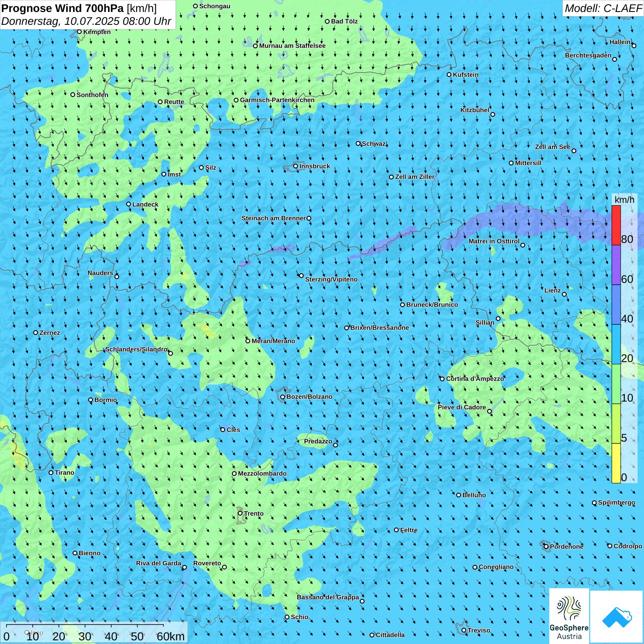Select the Cortina d'Ampezzo marker
644x644 pixels.
443,379
